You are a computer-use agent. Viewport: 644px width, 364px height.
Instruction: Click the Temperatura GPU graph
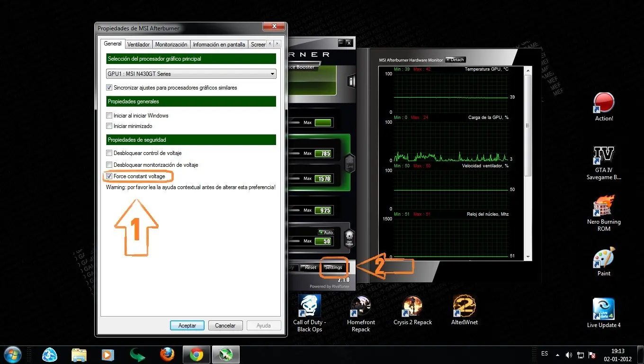[450, 93]
